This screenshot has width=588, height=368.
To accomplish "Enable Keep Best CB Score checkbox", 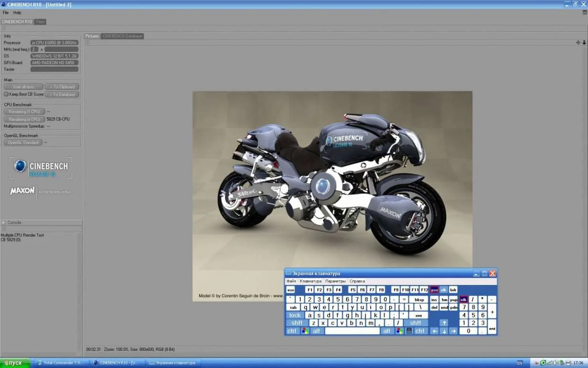I will point(6,94).
